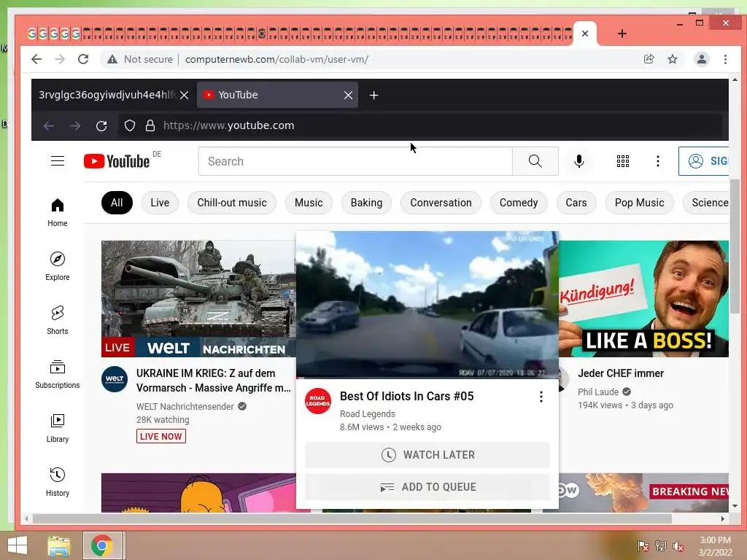Screen dimensions: 747x560
Task: Open Shorts in sidebar
Action: 58,320
